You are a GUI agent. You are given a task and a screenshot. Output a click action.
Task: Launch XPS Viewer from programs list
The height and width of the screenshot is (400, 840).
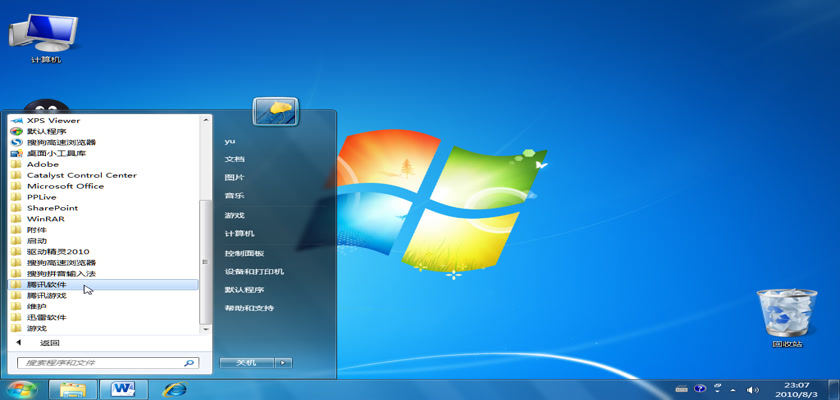[53, 120]
